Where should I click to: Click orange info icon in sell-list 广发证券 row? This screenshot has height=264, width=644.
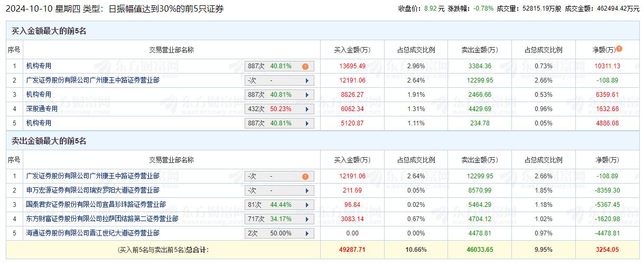305,177
